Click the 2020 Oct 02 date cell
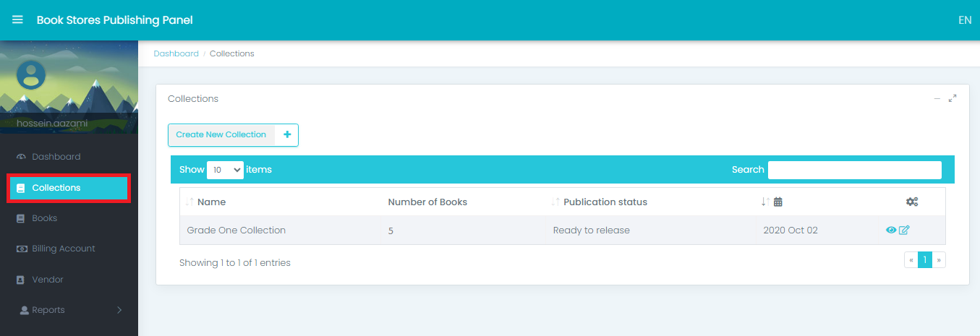The width and height of the screenshot is (980, 336). point(791,231)
